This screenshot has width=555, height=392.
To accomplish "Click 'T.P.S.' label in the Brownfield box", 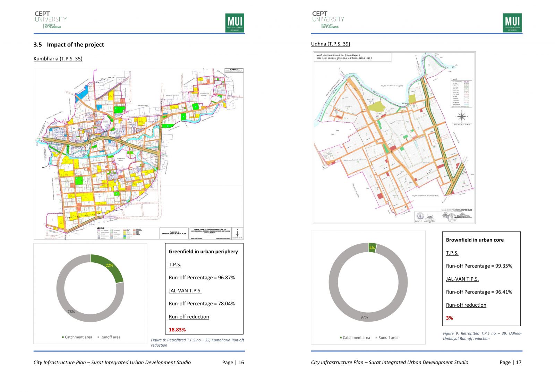I will click(452, 253).
